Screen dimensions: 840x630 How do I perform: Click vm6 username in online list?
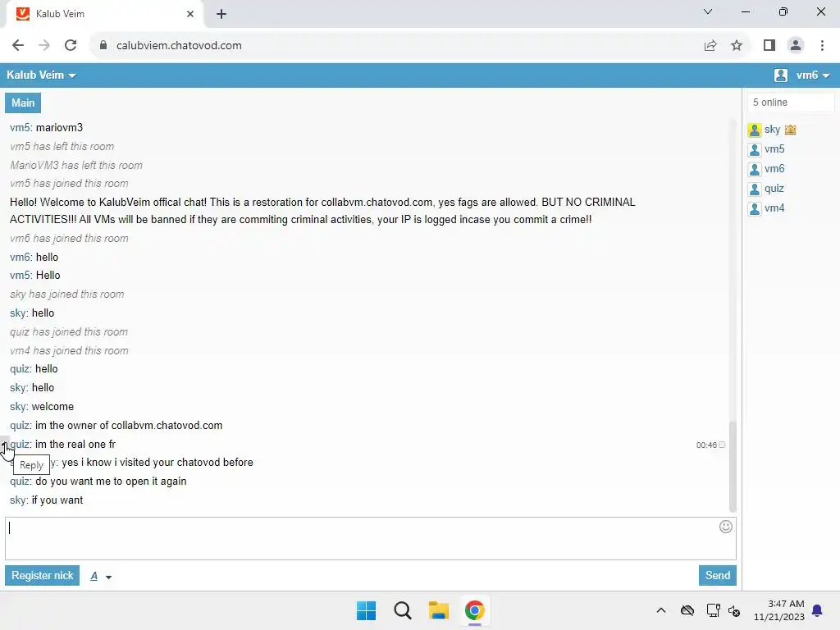(774, 169)
